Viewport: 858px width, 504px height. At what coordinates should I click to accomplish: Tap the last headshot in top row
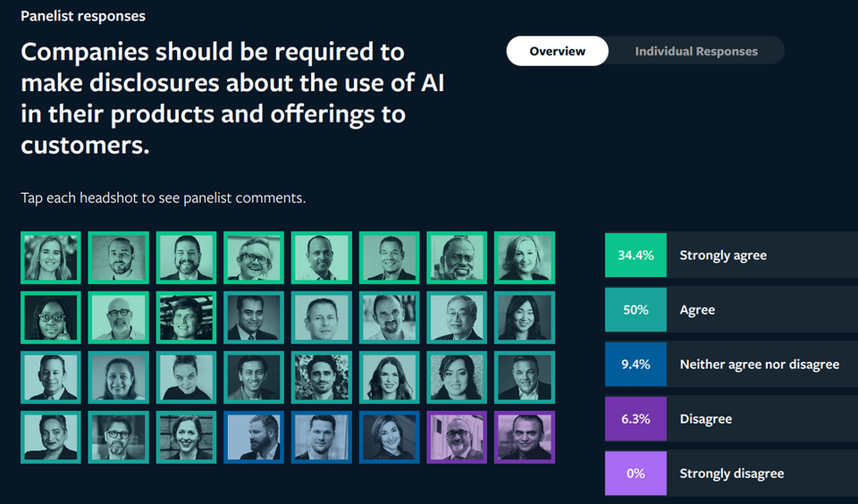click(x=525, y=257)
